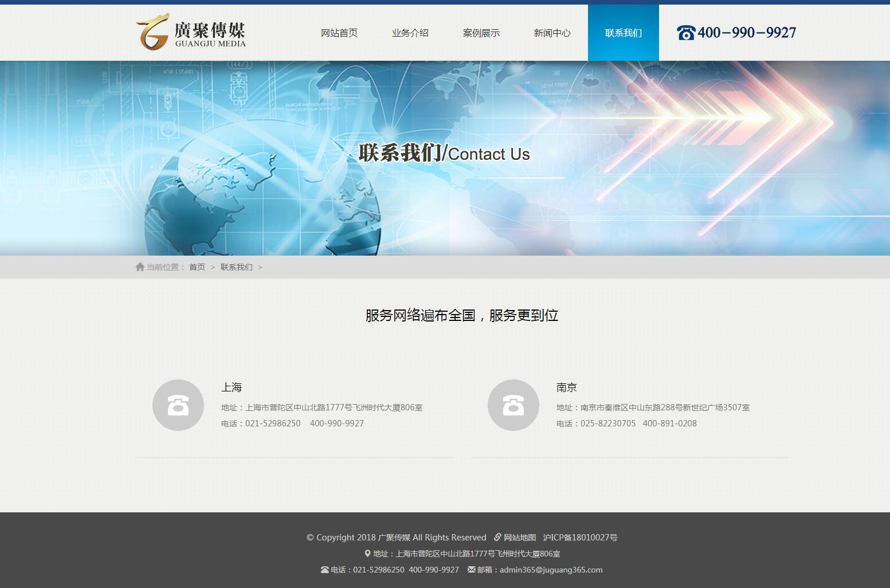Open the 网站首页 navigation item
The height and width of the screenshot is (588, 890).
[339, 33]
